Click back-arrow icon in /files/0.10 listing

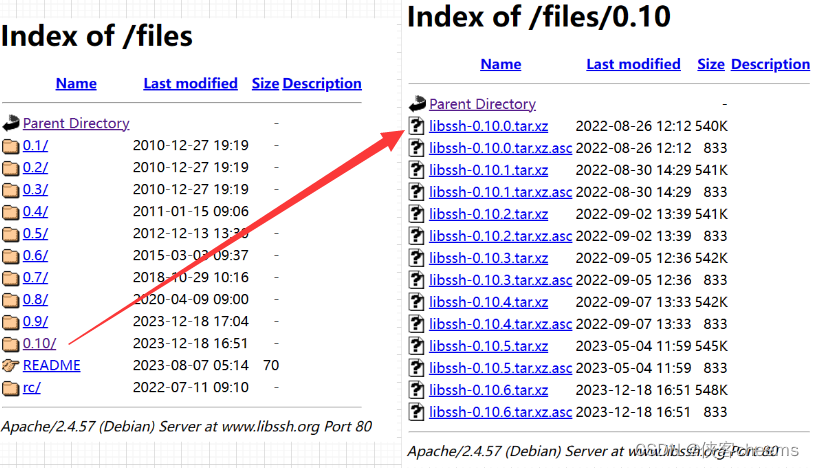(417, 104)
